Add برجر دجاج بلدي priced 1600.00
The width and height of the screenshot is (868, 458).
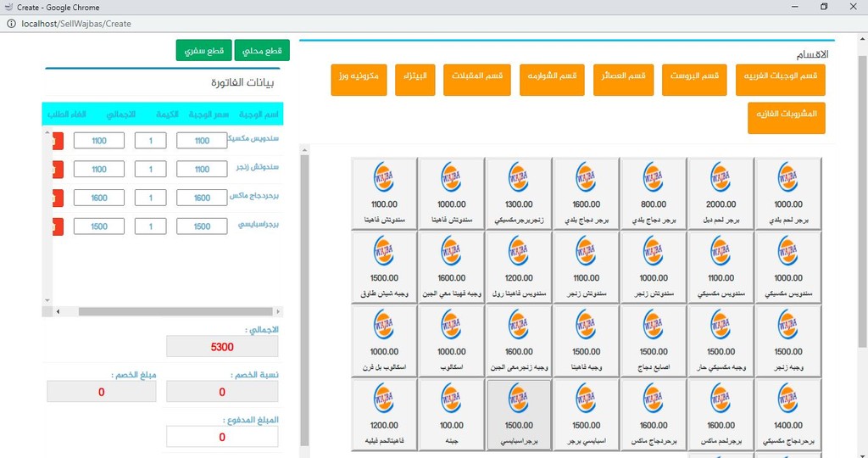(586, 193)
